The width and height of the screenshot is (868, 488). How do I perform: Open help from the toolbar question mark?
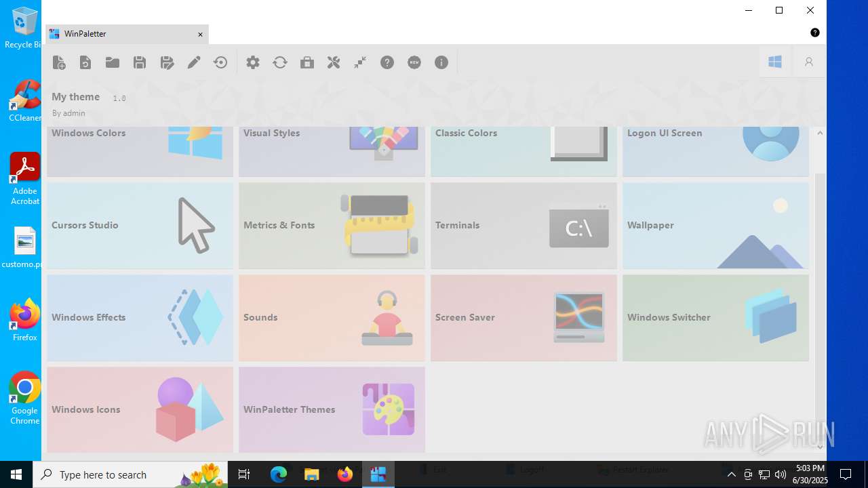tap(387, 62)
